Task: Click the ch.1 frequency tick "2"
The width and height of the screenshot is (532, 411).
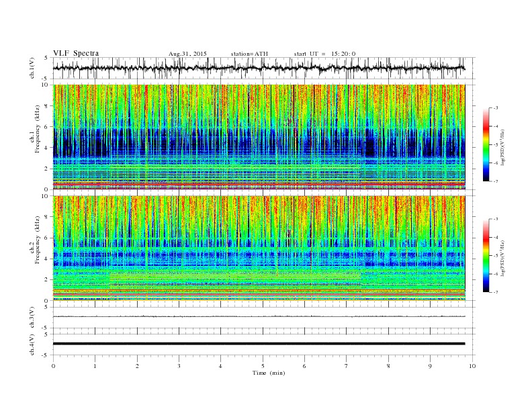Action: pyautogui.click(x=46, y=169)
